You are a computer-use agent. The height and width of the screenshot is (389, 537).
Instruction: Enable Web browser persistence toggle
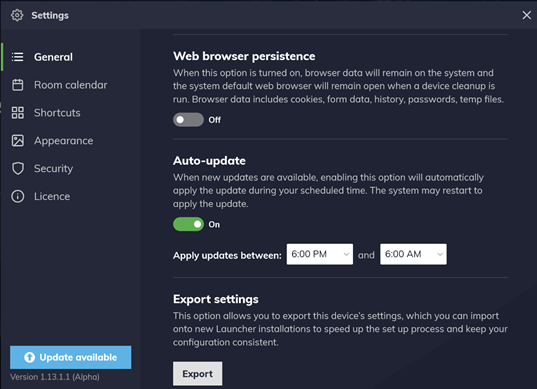188,120
